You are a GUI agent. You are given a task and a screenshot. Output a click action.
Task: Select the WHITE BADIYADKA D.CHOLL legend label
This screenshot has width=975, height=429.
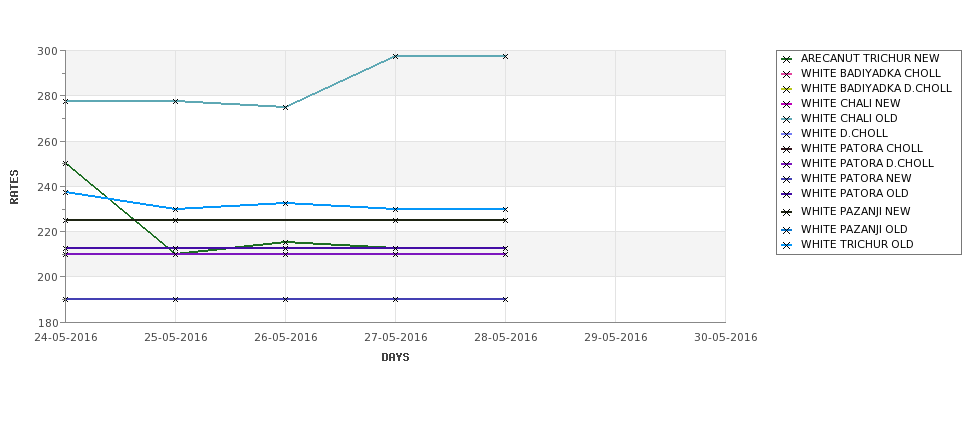[876, 88]
